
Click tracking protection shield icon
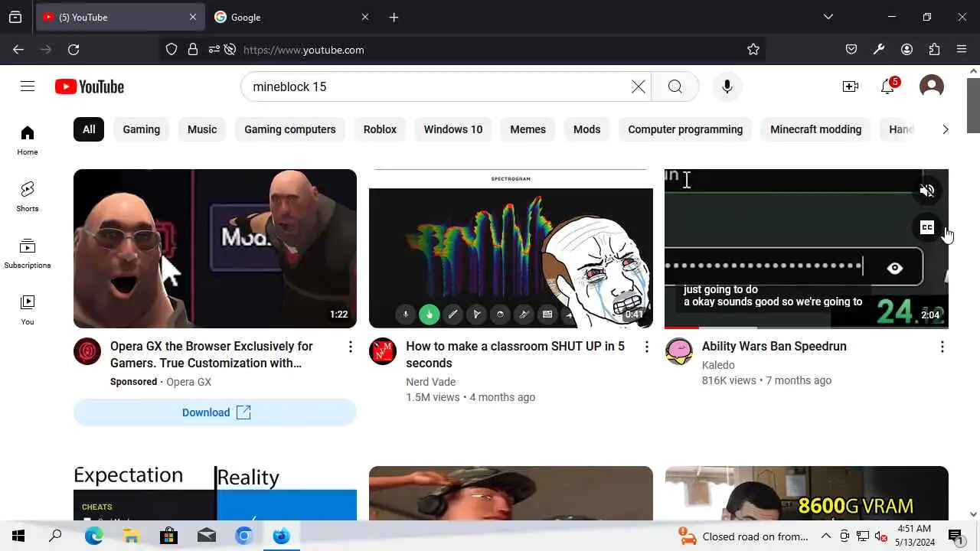click(x=171, y=49)
